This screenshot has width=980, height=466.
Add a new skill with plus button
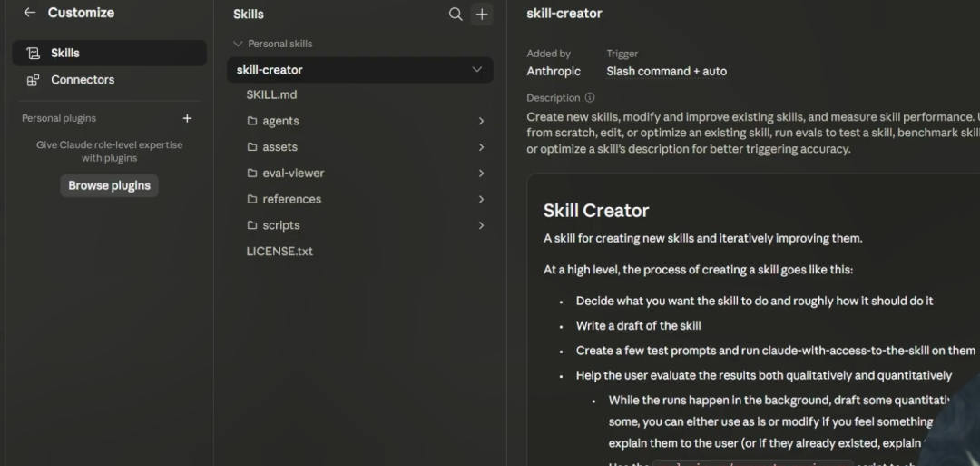[x=482, y=15]
